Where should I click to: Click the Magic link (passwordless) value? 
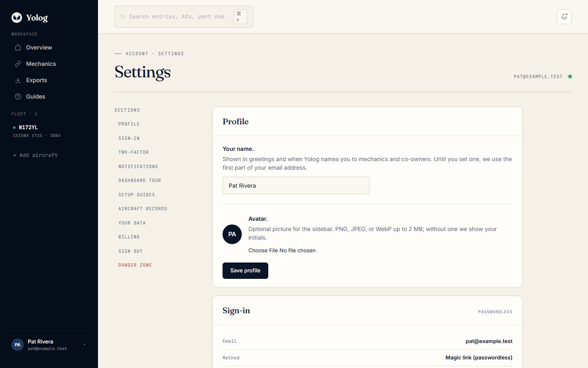(479, 357)
